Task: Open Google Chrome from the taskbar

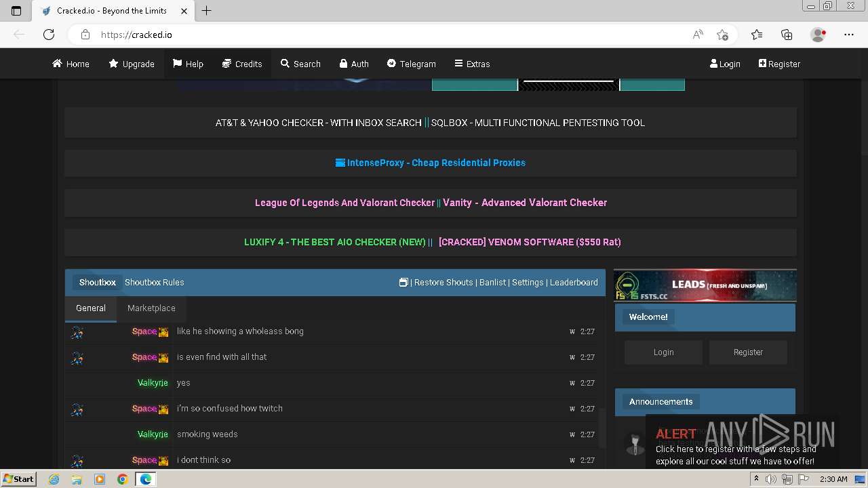Action: 122,479
